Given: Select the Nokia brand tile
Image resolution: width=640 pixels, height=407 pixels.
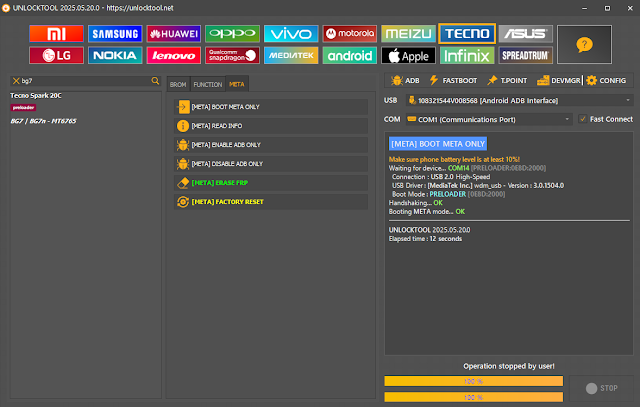Looking at the screenshot, I should click(x=115, y=55).
